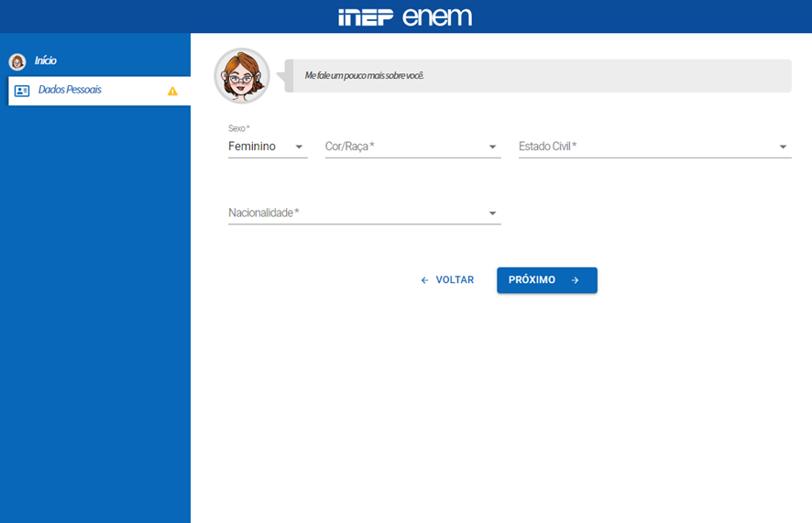Go to Início in the sidebar
The image size is (812, 523).
pos(46,60)
